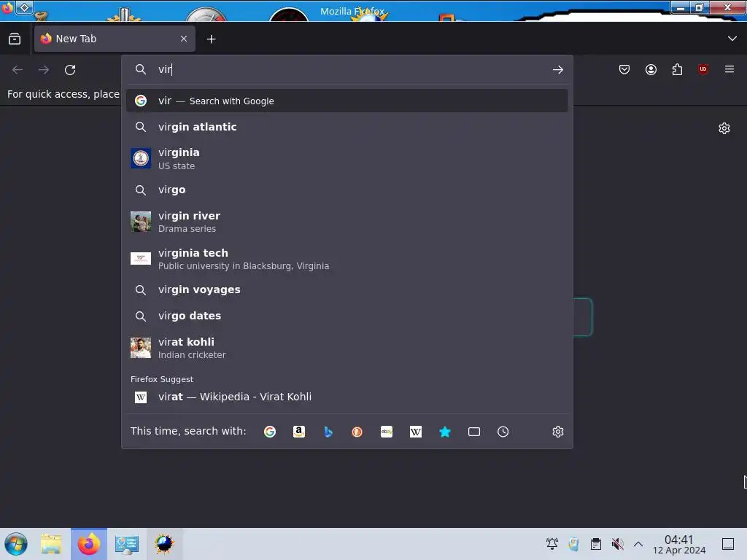Search bookmarks with the star icon
The image size is (747, 560).
coord(445,432)
